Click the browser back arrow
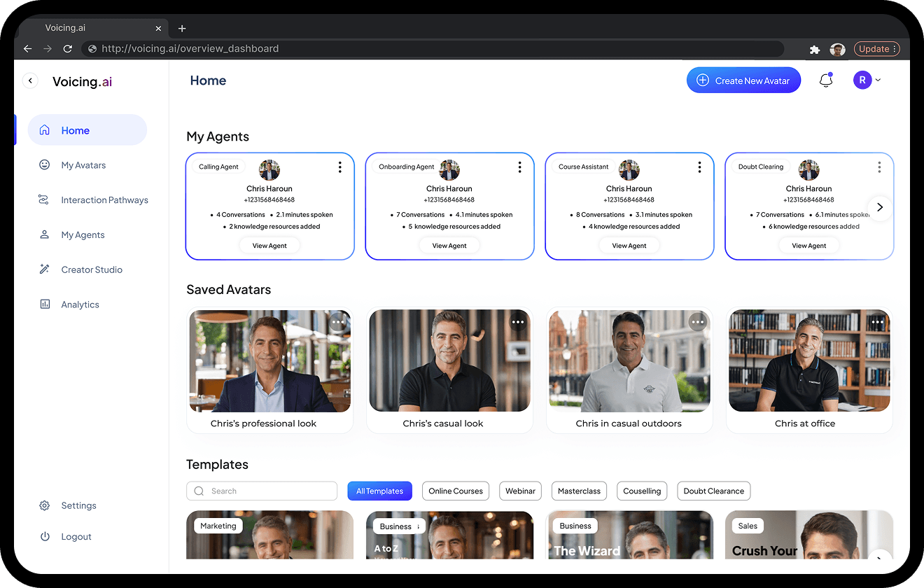The image size is (924, 588). [28, 49]
